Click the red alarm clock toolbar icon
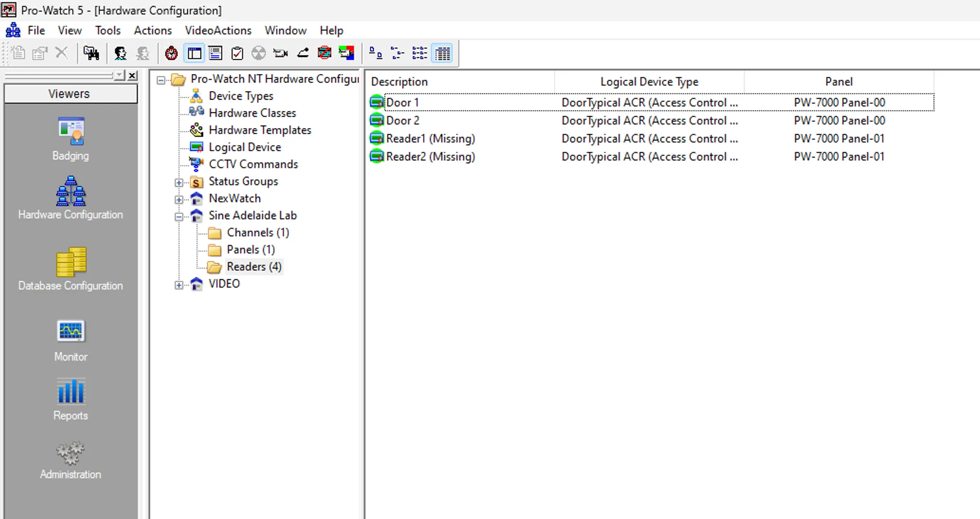Viewport: 980px width, 519px height. coord(171,53)
